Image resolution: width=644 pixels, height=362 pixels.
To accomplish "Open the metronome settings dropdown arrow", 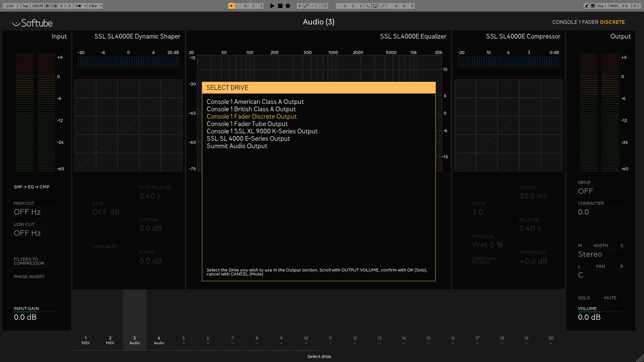I will click(85, 6).
